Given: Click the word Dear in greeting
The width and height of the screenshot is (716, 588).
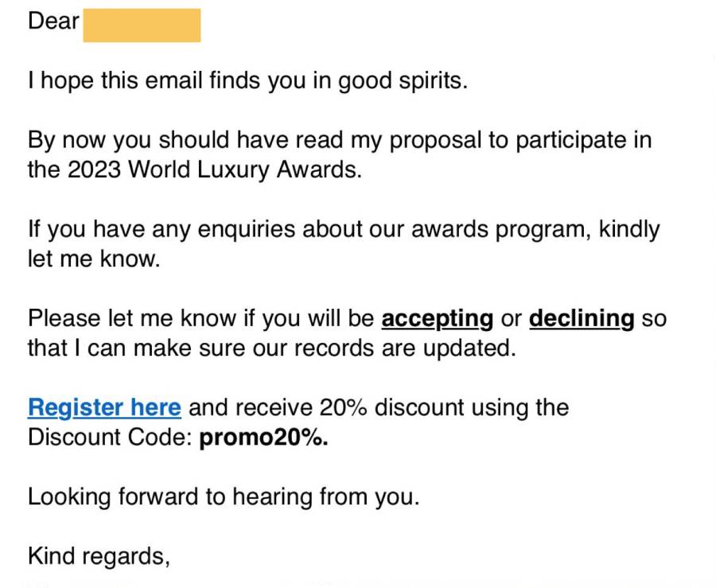Looking at the screenshot, I should pos(53,21).
